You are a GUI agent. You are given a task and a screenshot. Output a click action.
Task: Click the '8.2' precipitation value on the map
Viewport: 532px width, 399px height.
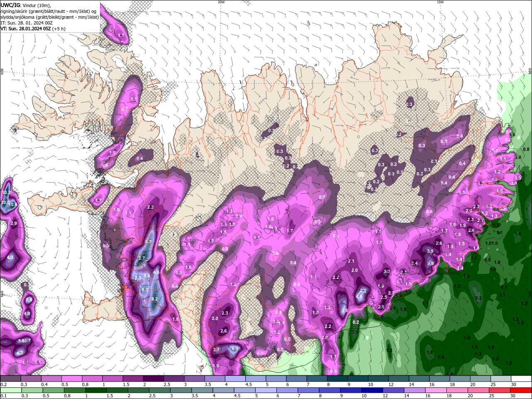click(x=155, y=299)
